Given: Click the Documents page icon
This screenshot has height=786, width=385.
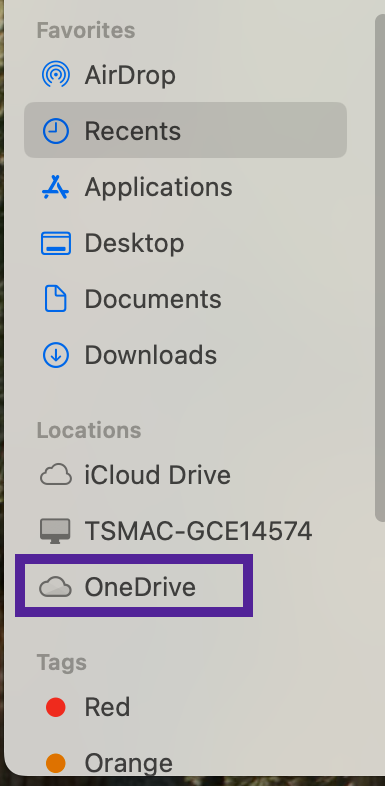Looking at the screenshot, I should coord(56,299).
